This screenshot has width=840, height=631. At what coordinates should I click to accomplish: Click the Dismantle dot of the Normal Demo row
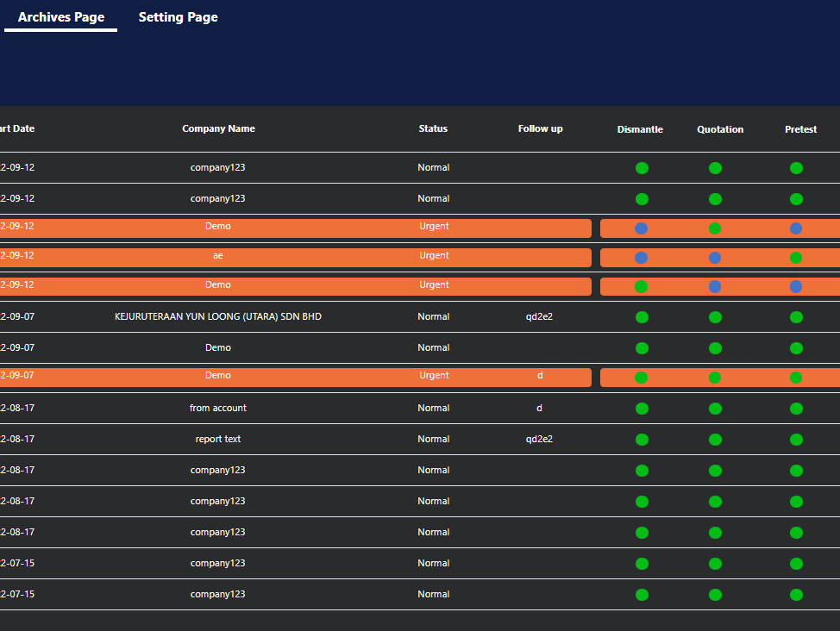pos(642,348)
